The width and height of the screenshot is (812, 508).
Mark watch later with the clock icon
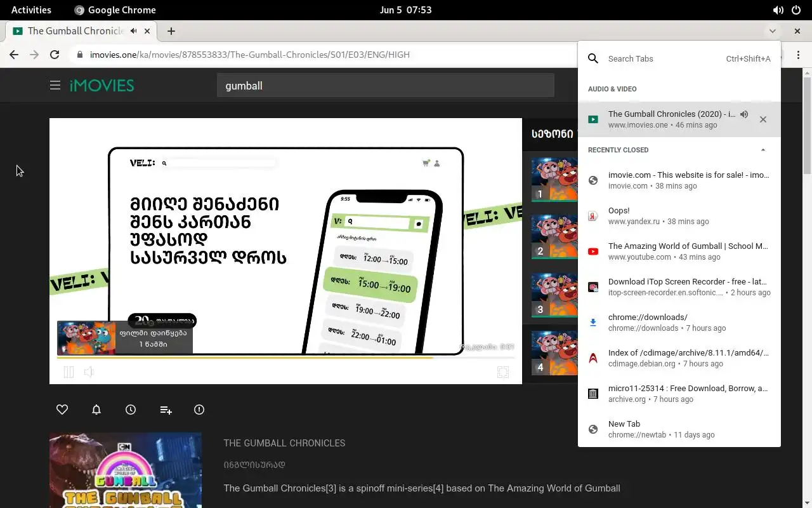(x=131, y=410)
